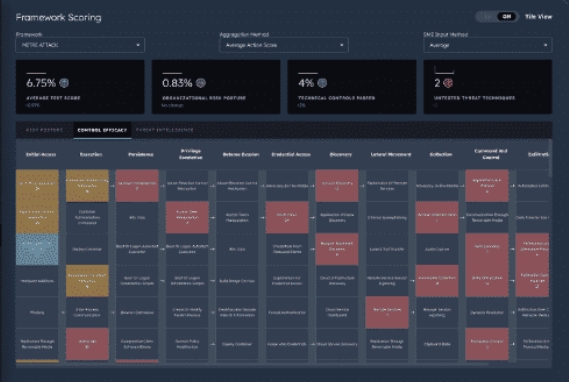Screen dimensions: 569x382
Task: Click the Execution column header
Action: [x=91, y=154]
